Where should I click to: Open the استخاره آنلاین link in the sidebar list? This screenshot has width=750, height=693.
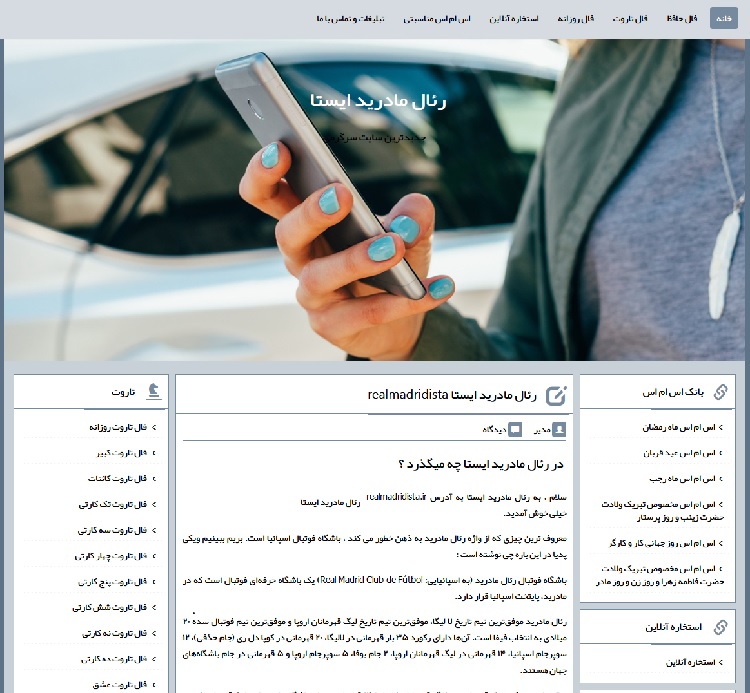(x=691, y=662)
